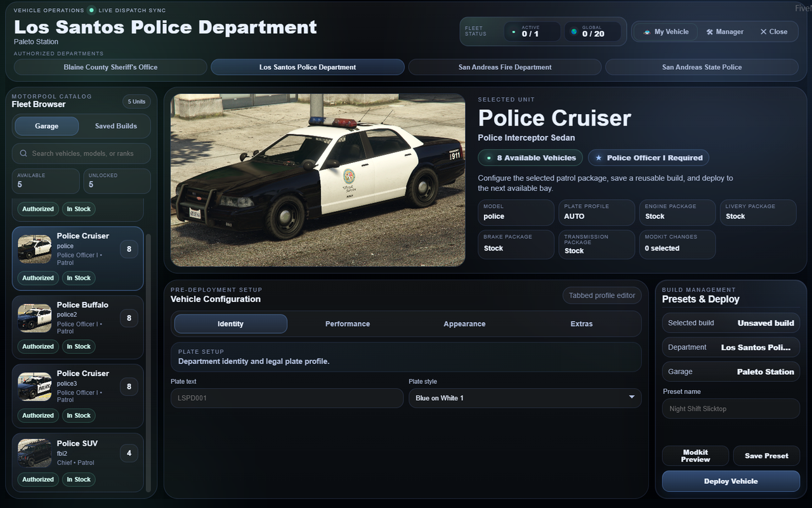Click the Engine Package Stock tile
The height and width of the screenshot is (508, 812).
678,212
